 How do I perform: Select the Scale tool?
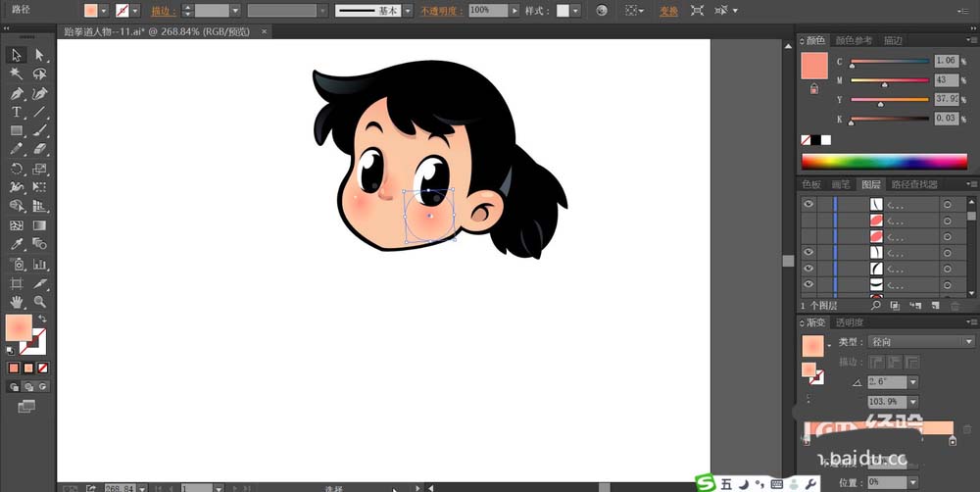[40, 169]
